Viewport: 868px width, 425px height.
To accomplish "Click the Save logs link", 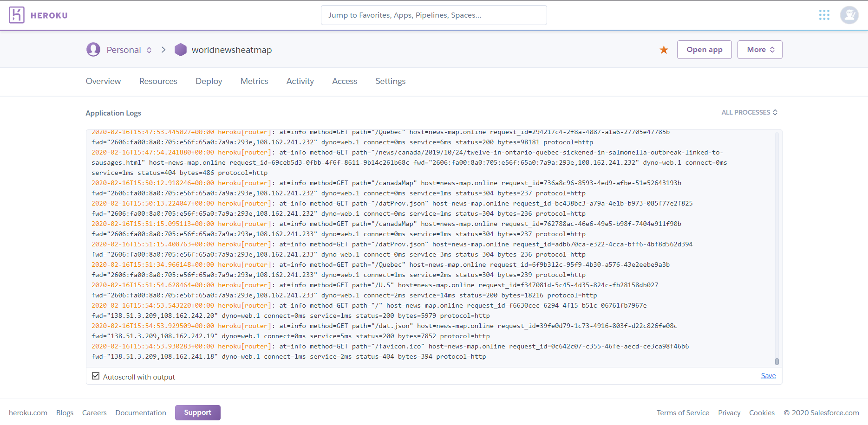I will pyautogui.click(x=768, y=376).
